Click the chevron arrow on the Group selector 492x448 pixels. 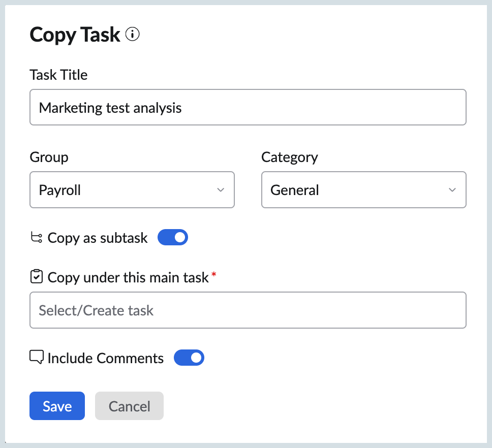(x=221, y=189)
